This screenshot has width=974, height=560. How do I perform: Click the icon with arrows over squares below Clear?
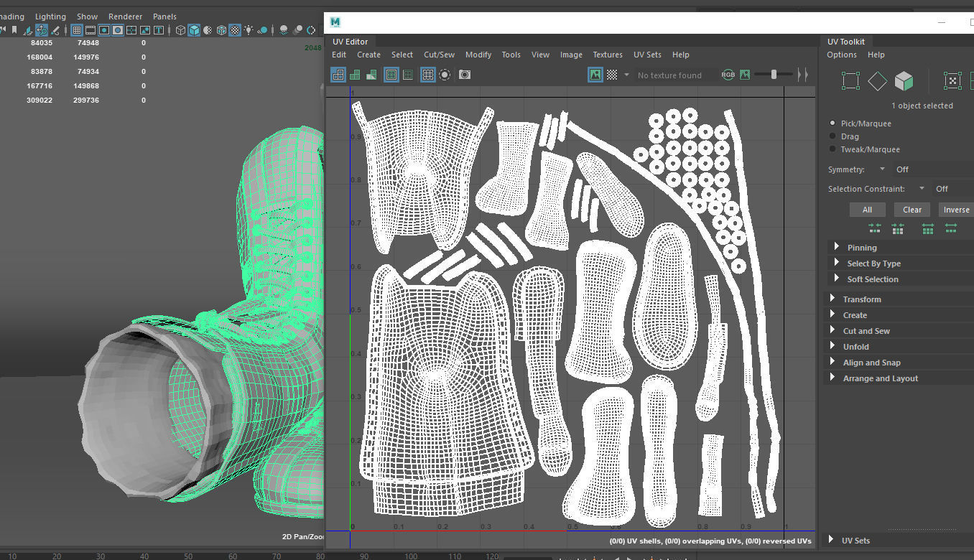click(x=898, y=228)
